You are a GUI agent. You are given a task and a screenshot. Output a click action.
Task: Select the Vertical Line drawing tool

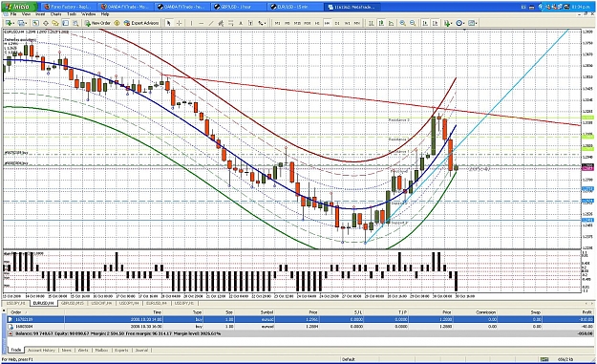191,23
